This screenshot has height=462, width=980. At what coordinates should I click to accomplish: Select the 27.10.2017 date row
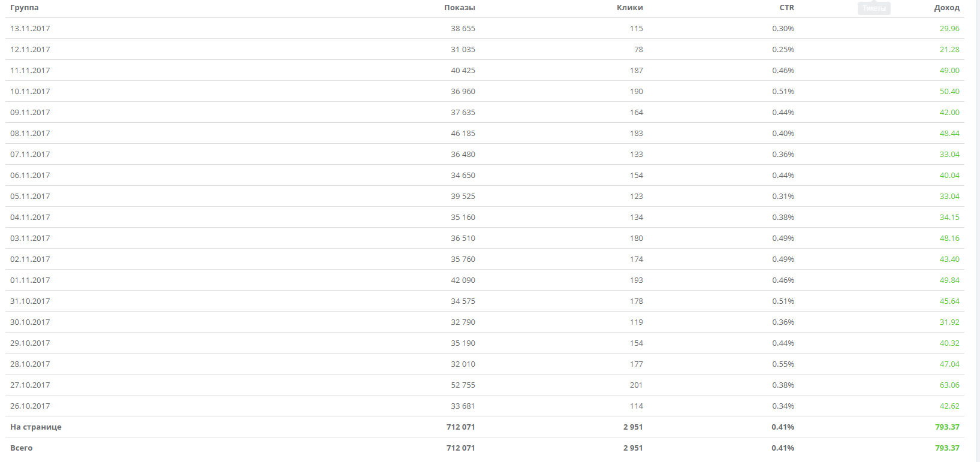pyautogui.click(x=30, y=385)
